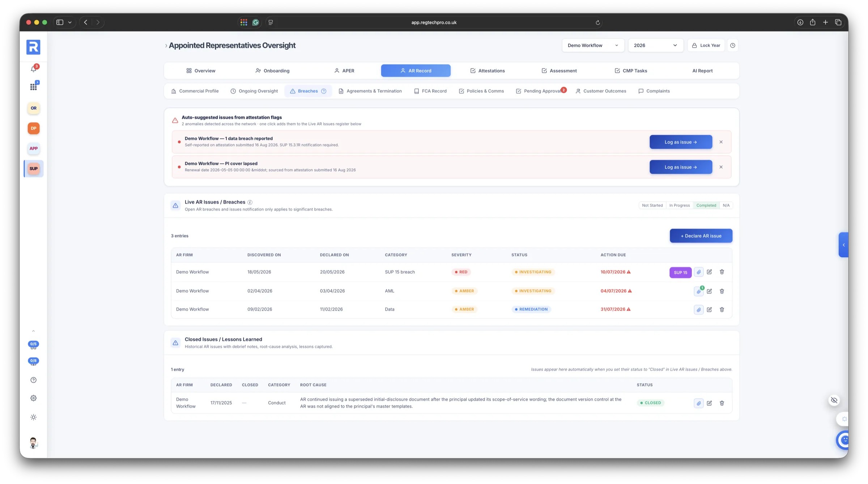Edit the SUP 15 breach row
The image size is (868, 484).
(x=709, y=272)
